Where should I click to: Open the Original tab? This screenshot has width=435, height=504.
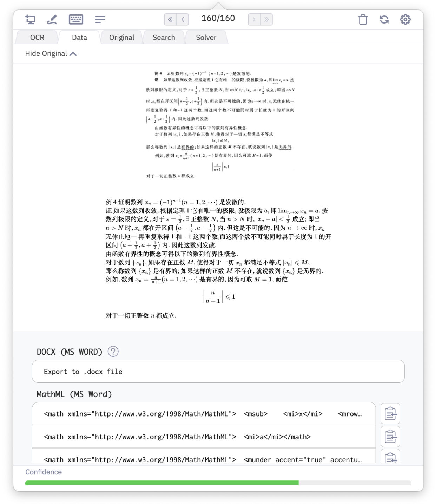click(x=121, y=37)
